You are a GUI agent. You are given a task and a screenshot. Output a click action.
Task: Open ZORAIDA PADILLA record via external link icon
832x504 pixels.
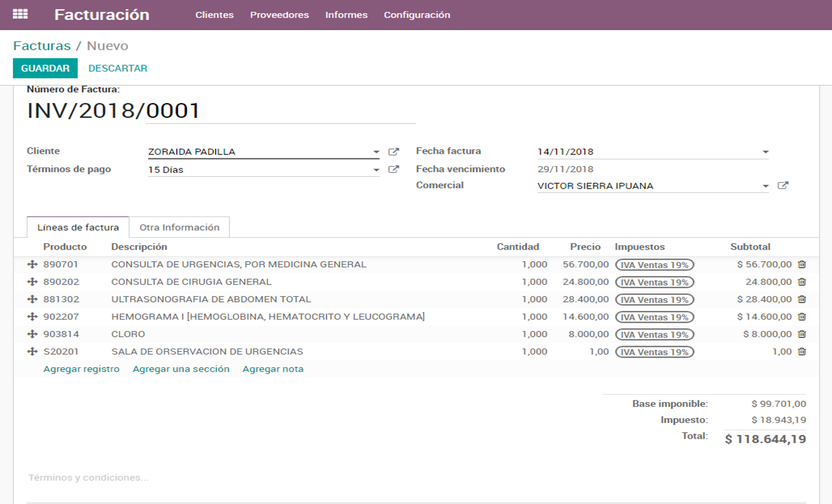pyautogui.click(x=394, y=151)
